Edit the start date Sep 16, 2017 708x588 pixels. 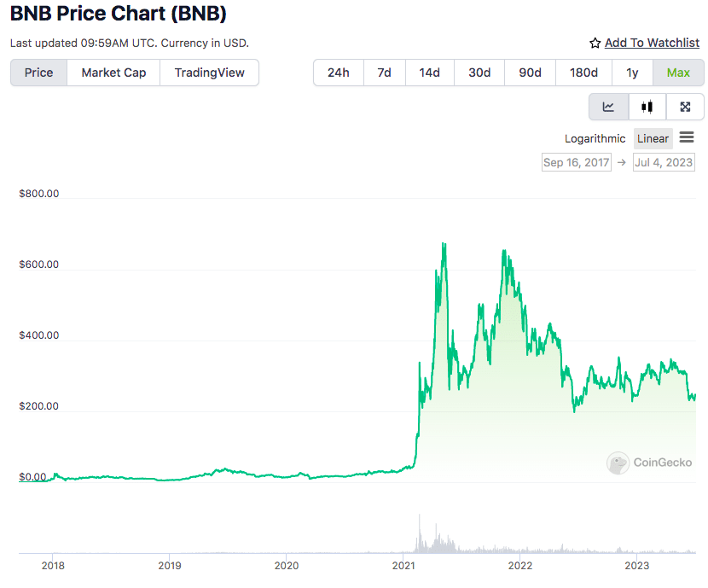[x=576, y=163]
